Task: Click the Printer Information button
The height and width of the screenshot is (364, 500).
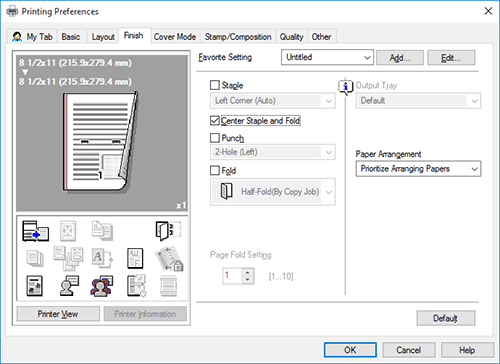Action: (x=145, y=314)
